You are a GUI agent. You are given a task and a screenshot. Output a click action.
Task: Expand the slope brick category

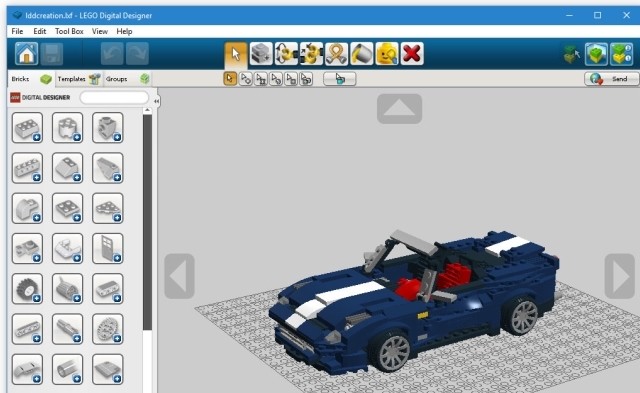(x=67, y=168)
